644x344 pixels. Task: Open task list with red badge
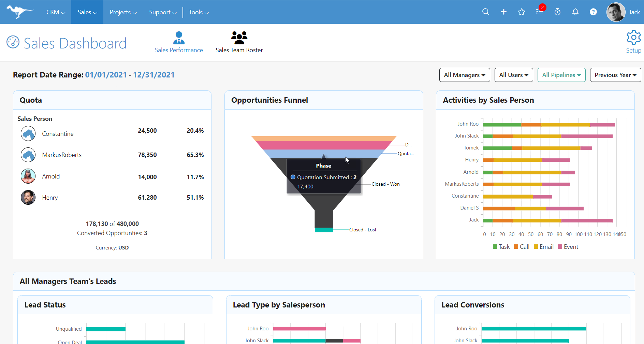540,12
